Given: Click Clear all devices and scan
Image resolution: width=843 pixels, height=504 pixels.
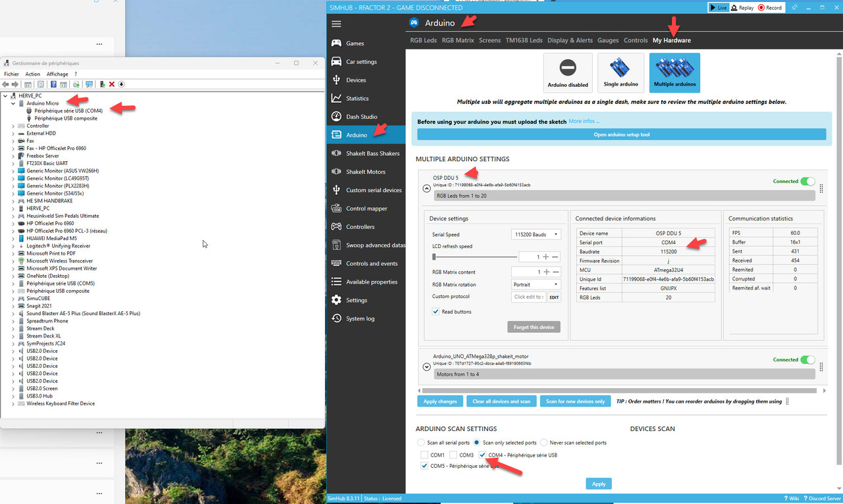Looking at the screenshot, I should click(x=501, y=401).
